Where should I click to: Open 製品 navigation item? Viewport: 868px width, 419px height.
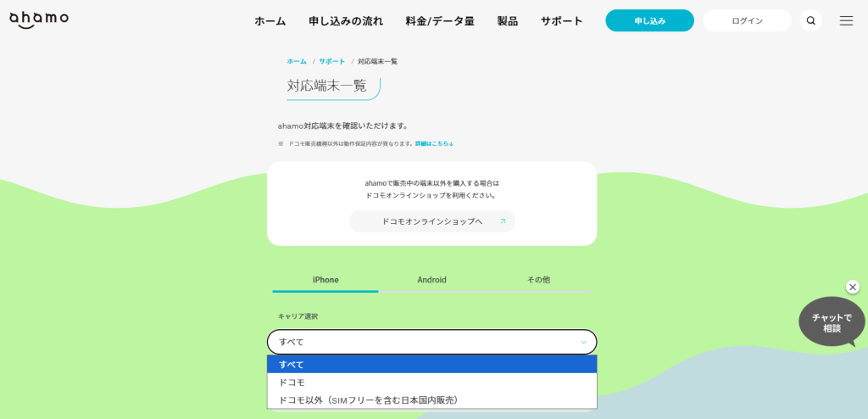pyautogui.click(x=508, y=21)
